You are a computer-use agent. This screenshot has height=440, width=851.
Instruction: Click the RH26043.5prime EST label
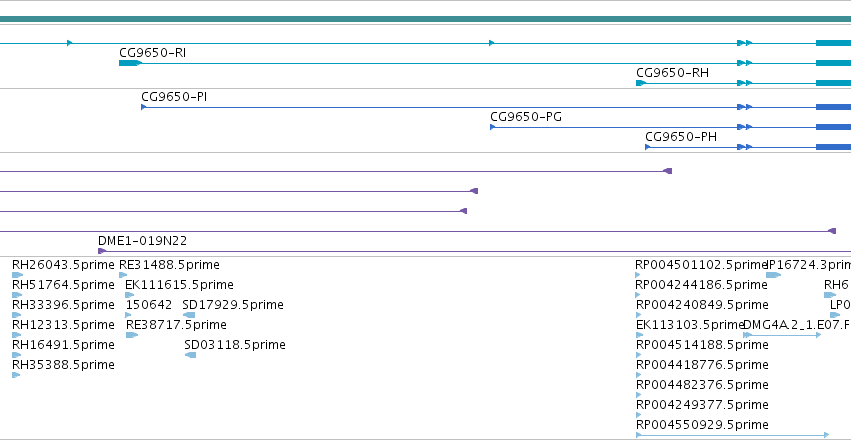(x=63, y=265)
